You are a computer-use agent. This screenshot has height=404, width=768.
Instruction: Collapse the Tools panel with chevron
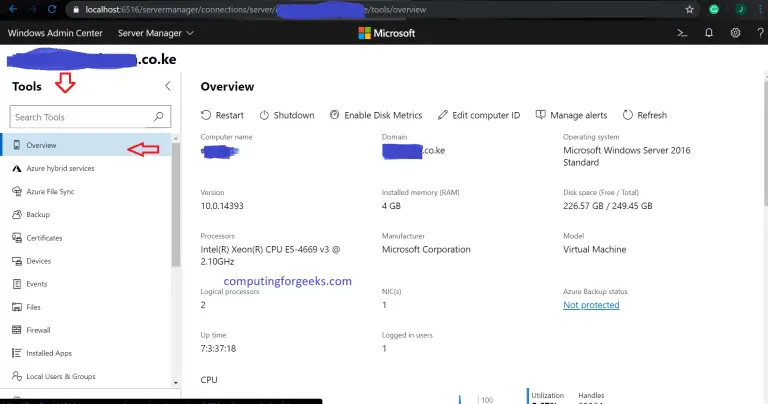[167, 87]
